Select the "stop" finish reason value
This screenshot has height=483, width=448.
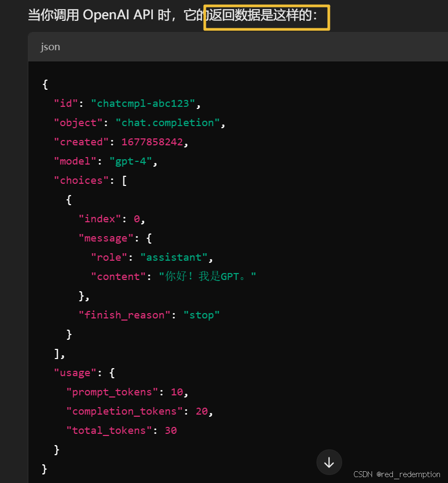201,315
